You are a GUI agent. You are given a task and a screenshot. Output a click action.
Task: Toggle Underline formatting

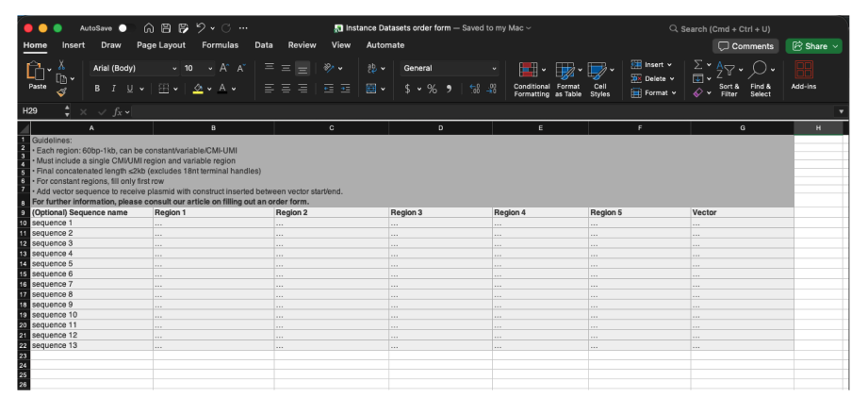pos(129,89)
